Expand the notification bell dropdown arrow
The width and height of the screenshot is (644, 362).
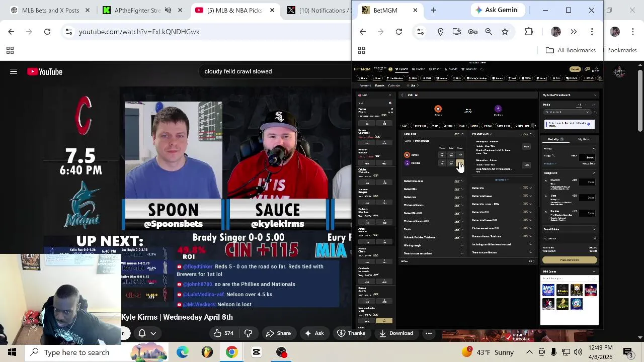tap(153, 333)
